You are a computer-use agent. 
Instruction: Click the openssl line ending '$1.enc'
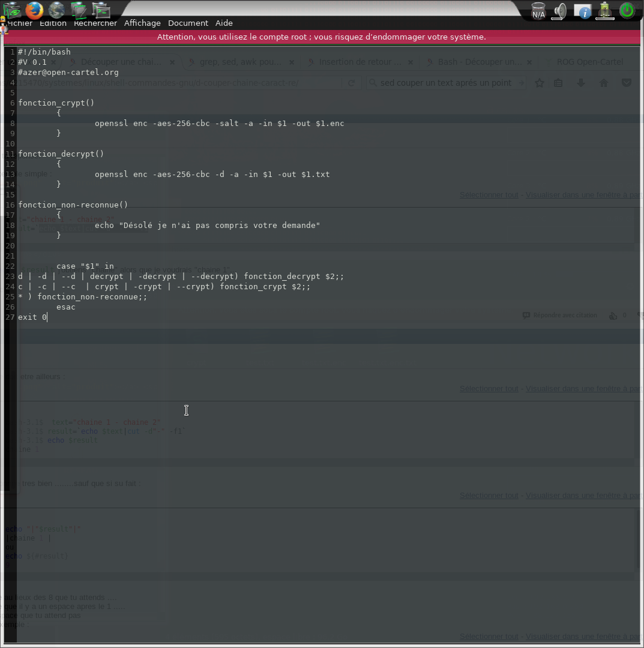[220, 124]
